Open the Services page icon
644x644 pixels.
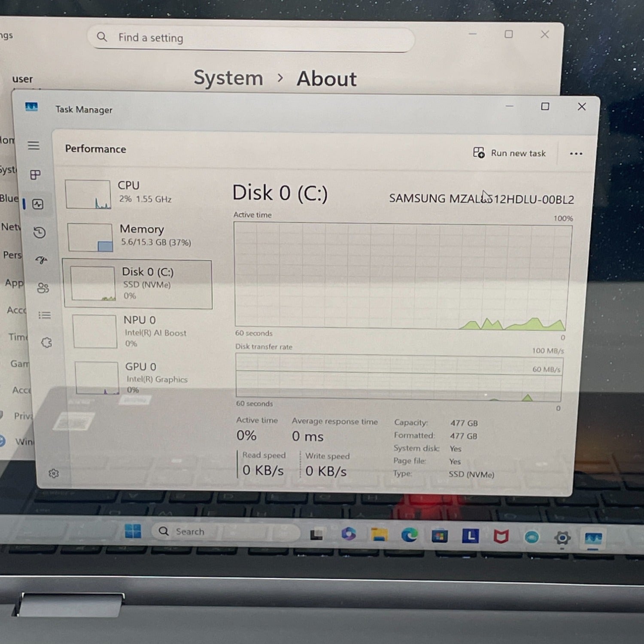point(46,343)
